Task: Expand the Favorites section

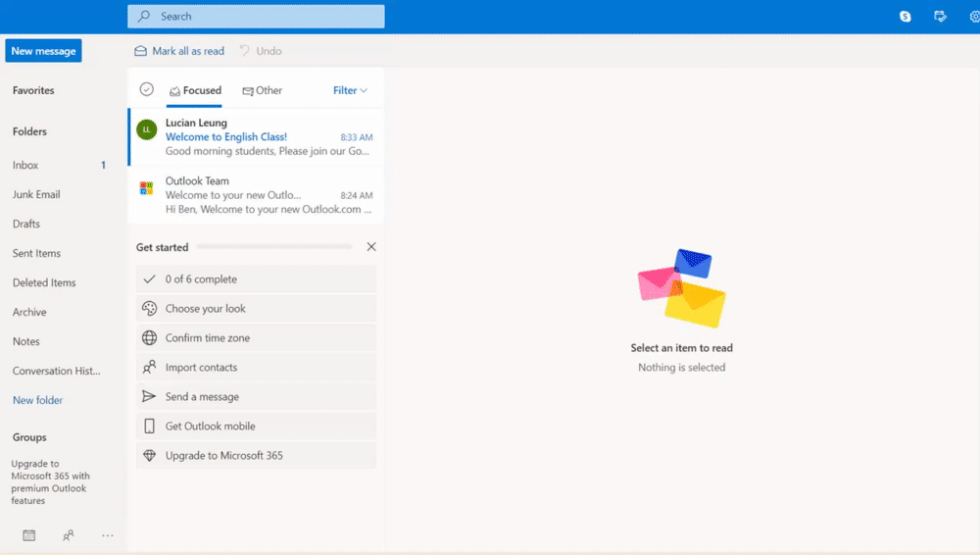Action: (33, 91)
